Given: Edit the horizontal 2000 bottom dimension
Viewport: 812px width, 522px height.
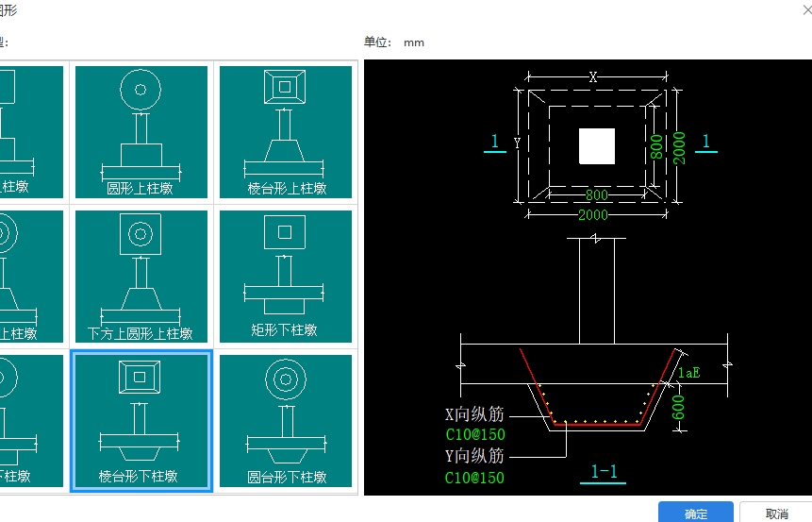Looking at the screenshot, I should point(593,214).
